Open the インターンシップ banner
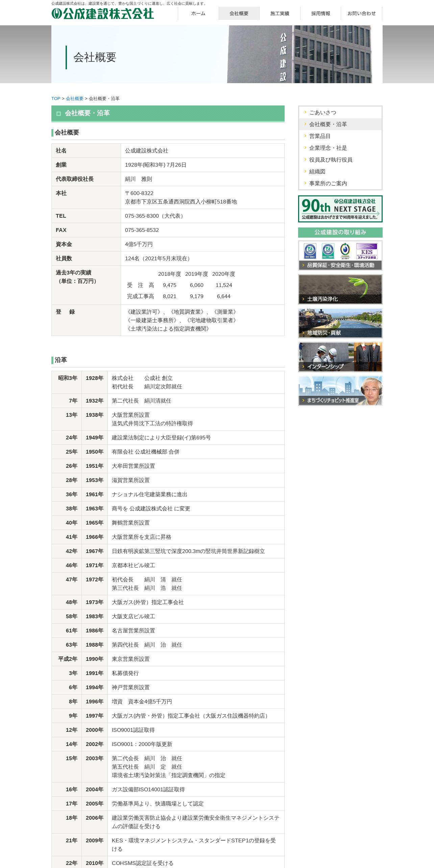The height and width of the screenshot is (868, 434). click(x=340, y=357)
